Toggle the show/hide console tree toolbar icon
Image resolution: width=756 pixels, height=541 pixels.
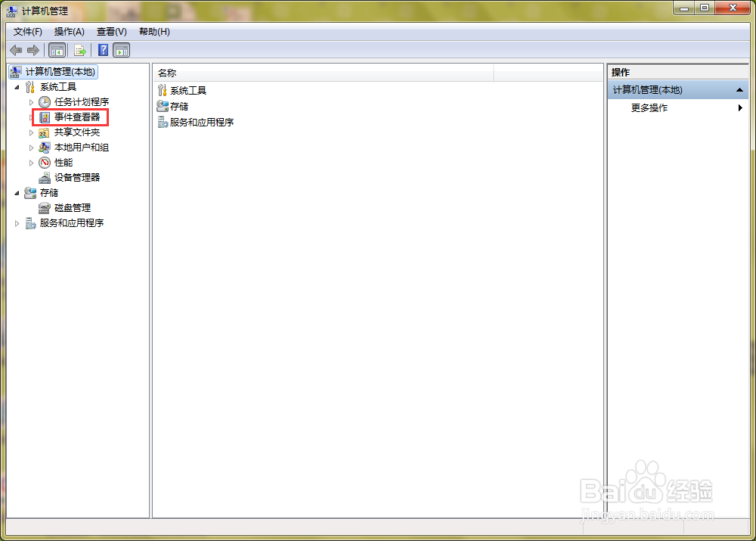[x=57, y=50]
